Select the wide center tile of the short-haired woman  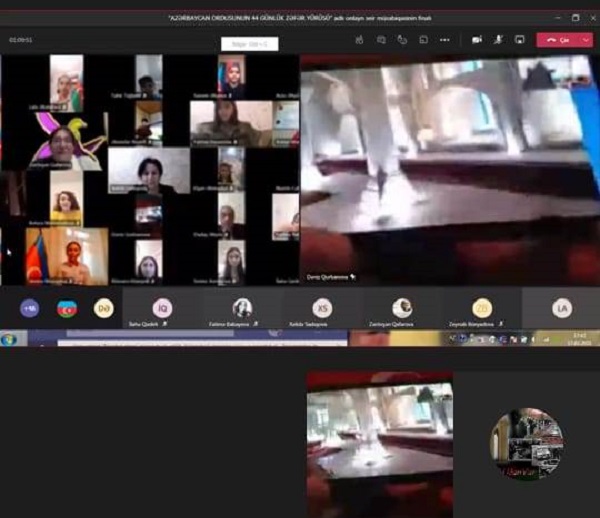[149, 171]
